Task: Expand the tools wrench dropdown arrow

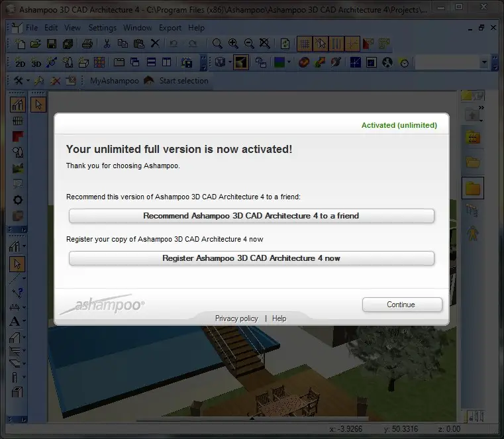Action: pos(28,81)
